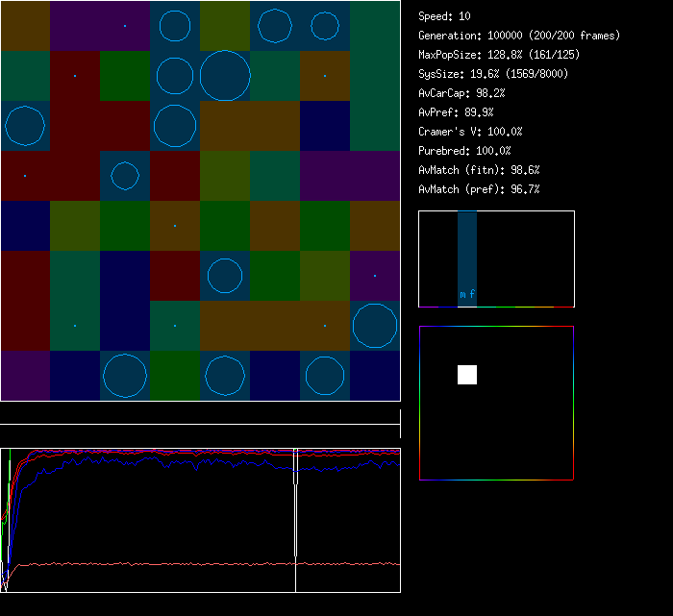Click the 'f' label in the histogram panel
The image size is (673, 616).
472,295
